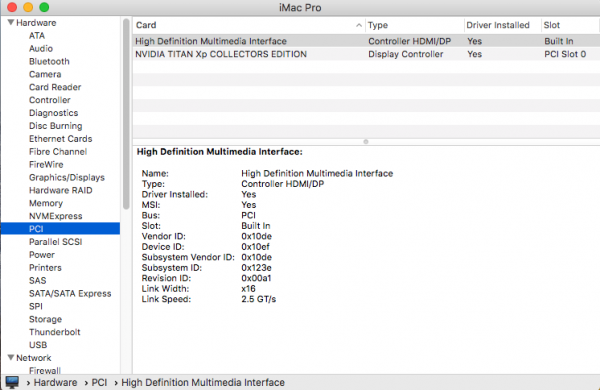Select Disc Burning in the sidebar
Screen dimensions: 600x390
(x=55, y=126)
